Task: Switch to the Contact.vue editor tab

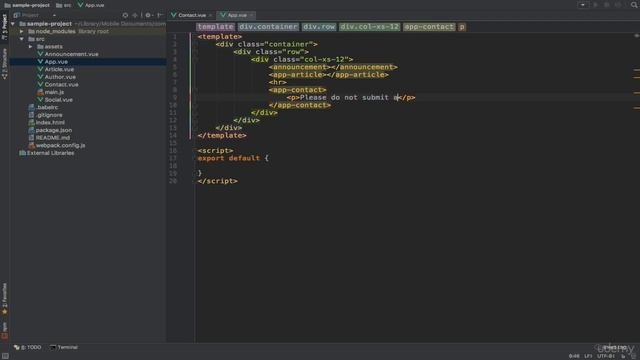Action: (x=191, y=15)
